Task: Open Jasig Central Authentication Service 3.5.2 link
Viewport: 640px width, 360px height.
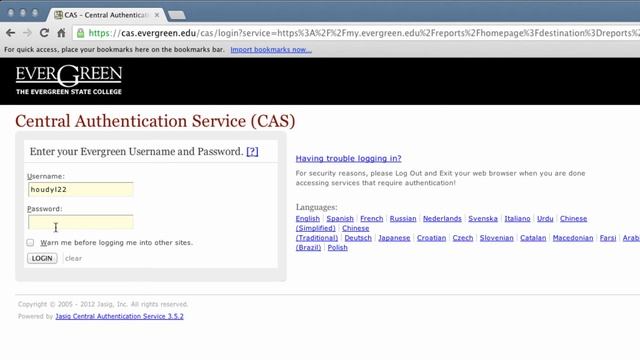Action: point(119,316)
